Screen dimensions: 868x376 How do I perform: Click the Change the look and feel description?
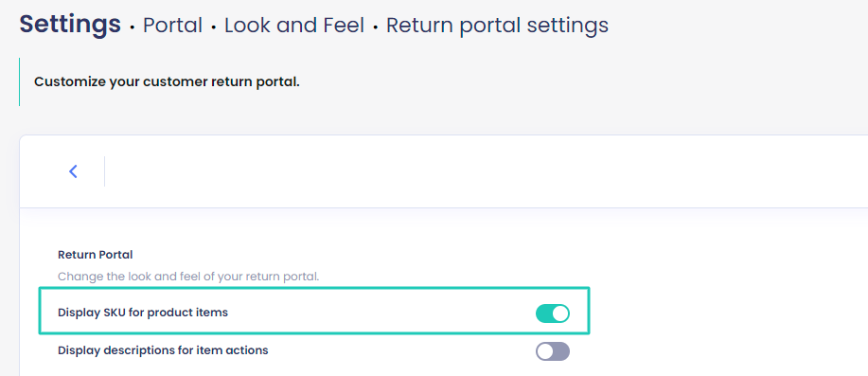pyautogui.click(x=188, y=276)
